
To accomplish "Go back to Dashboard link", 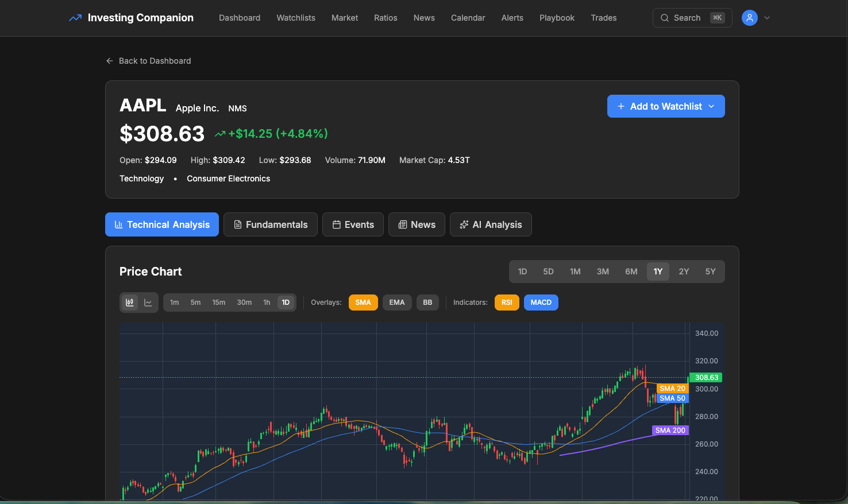I will tap(148, 61).
